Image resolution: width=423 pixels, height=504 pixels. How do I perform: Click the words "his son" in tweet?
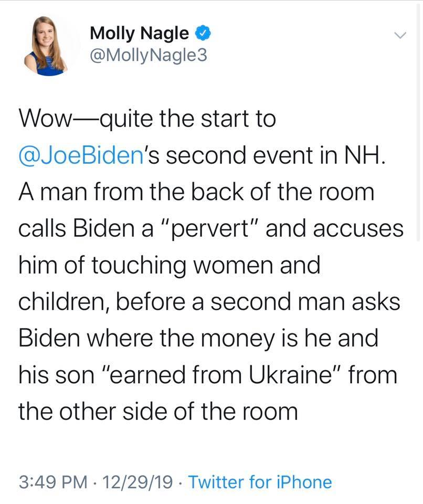54,374
